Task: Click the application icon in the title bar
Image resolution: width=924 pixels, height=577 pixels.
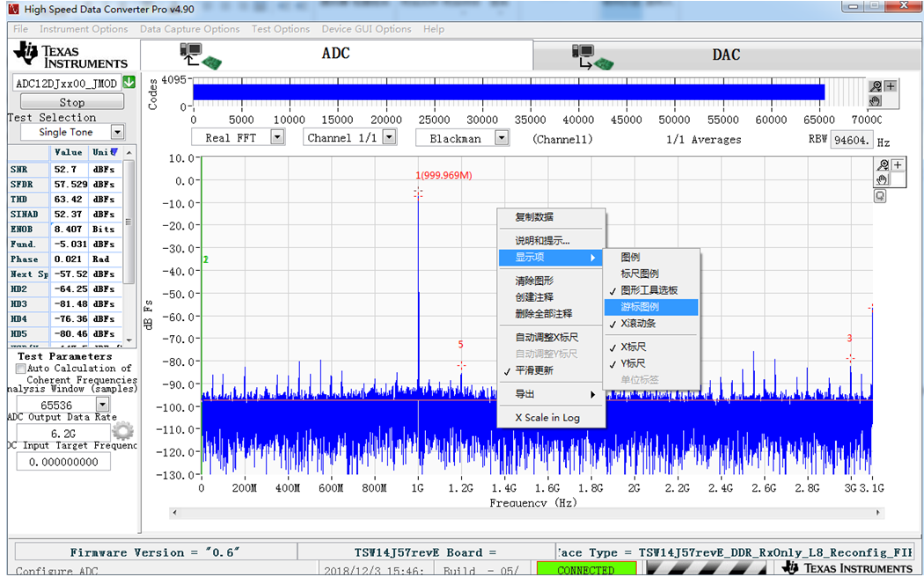Action: pos(13,9)
